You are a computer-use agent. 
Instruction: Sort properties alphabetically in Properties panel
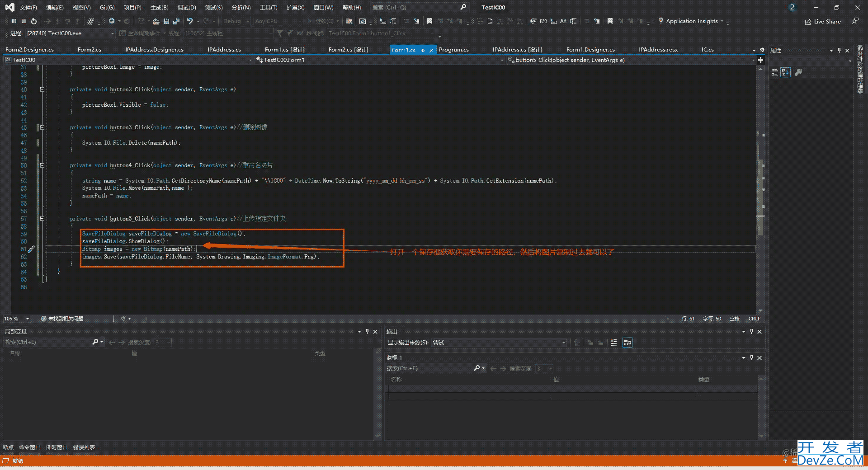[786, 72]
